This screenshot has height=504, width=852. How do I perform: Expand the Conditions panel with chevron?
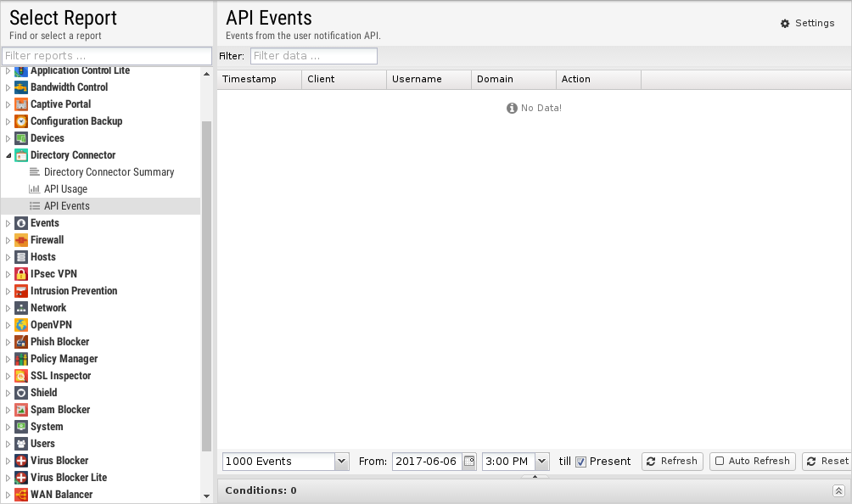[x=838, y=491]
